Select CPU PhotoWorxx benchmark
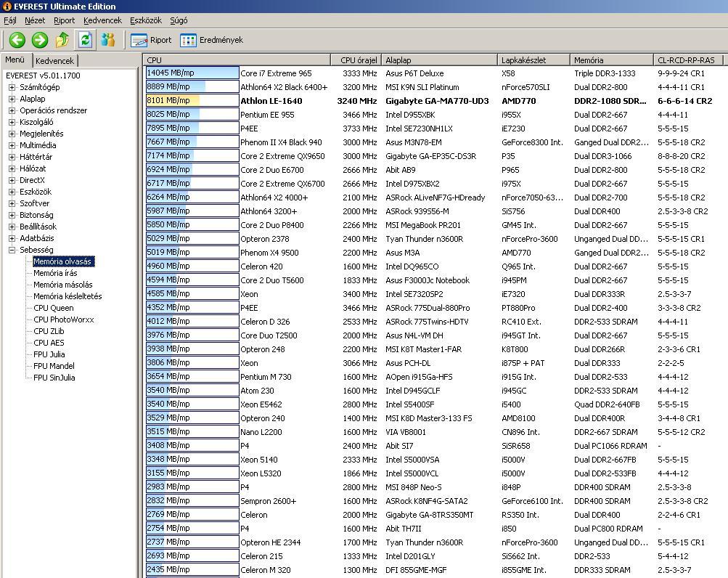This screenshot has height=578, width=728. 64,319
